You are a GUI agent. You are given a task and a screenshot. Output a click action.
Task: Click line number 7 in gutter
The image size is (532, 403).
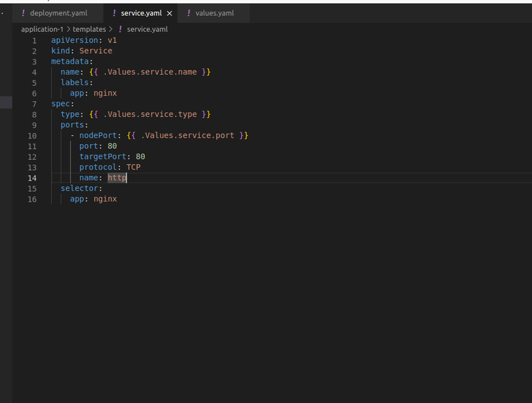34,104
